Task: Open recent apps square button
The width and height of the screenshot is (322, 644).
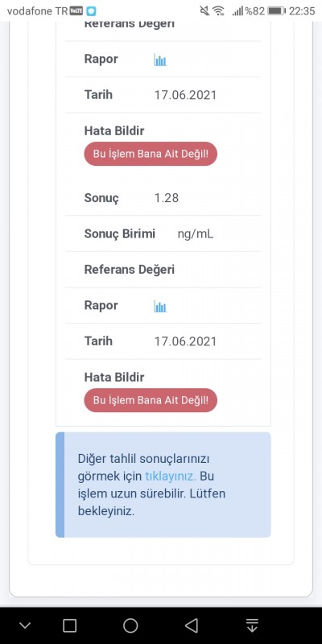Action: point(69,625)
